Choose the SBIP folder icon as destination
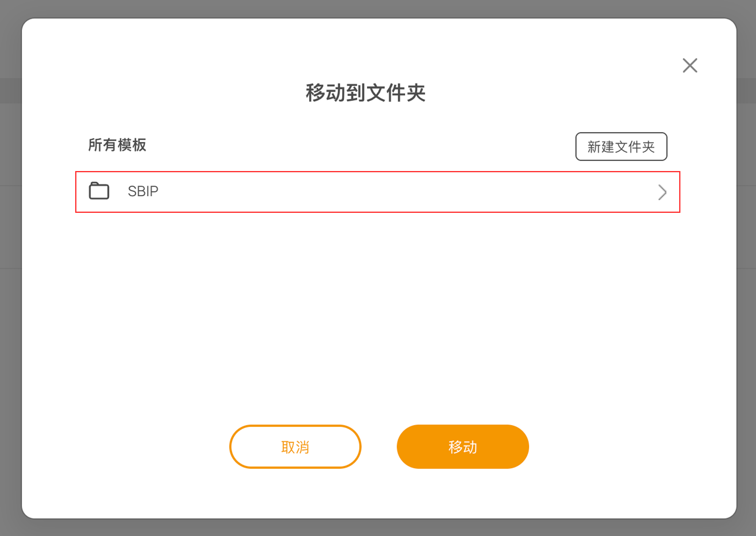 tap(99, 191)
